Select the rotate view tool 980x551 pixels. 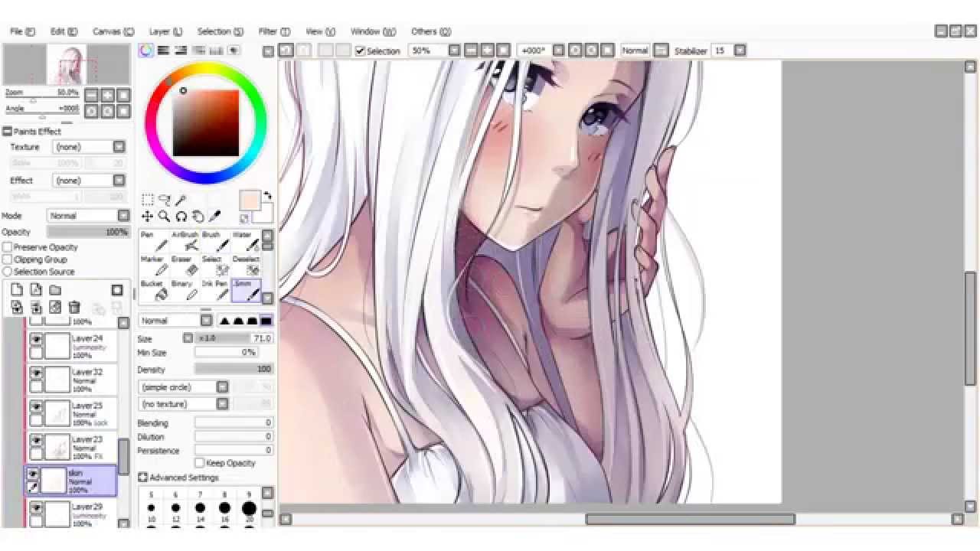point(181,217)
